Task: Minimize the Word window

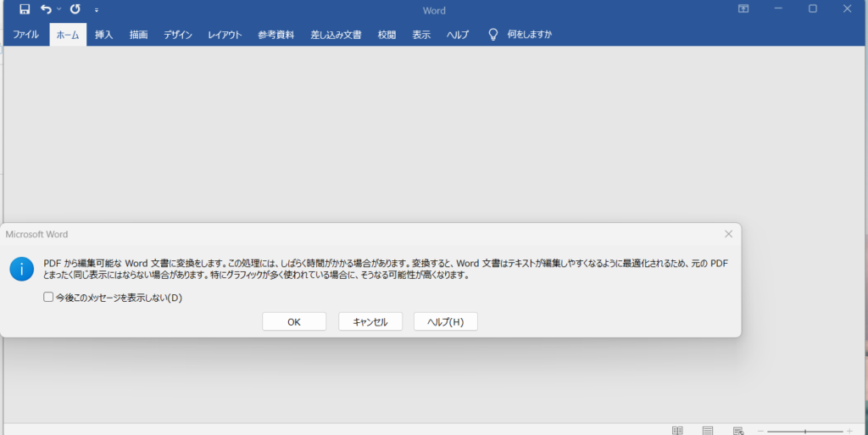Action: (778, 8)
